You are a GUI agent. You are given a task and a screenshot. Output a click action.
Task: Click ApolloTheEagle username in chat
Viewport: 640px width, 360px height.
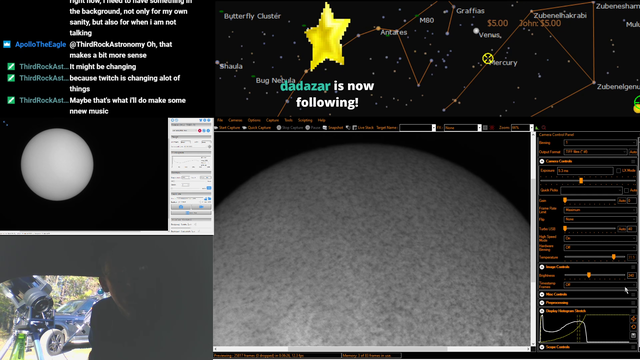coord(40,44)
